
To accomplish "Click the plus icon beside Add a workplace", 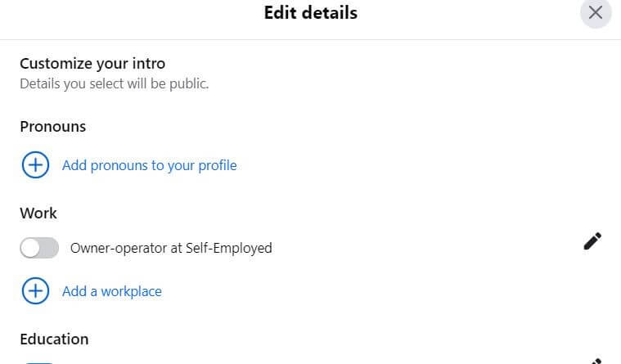I will click(x=34, y=291).
